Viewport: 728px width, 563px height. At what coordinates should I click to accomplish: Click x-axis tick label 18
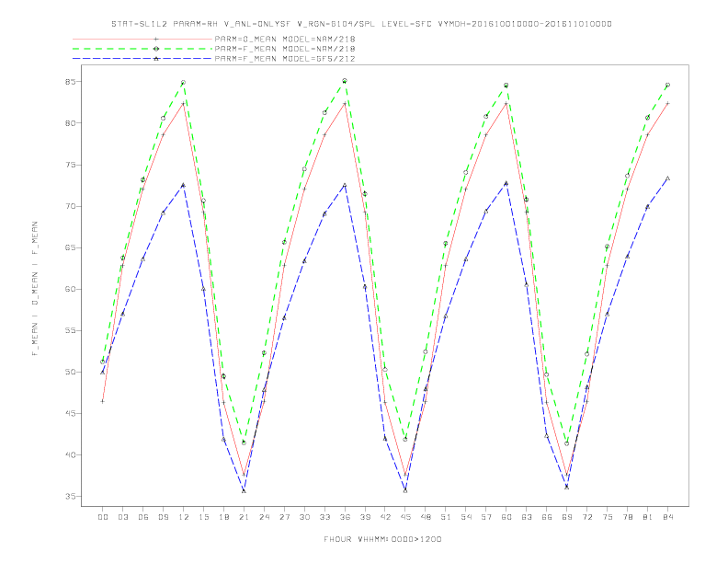tap(223, 517)
